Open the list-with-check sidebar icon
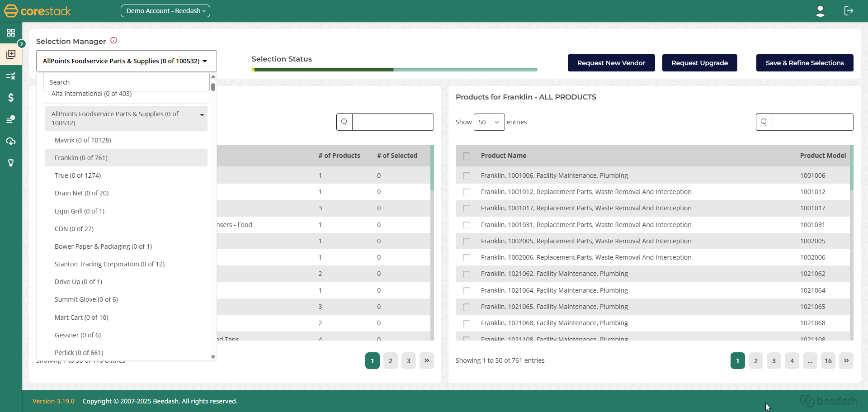 pos(11,119)
